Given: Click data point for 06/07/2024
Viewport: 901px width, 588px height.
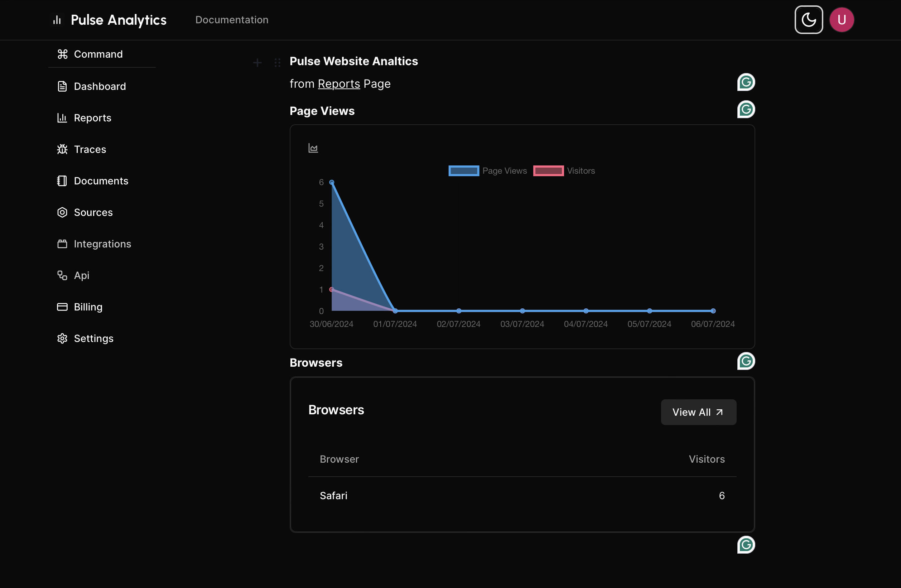Looking at the screenshot, I should (713, 311).
